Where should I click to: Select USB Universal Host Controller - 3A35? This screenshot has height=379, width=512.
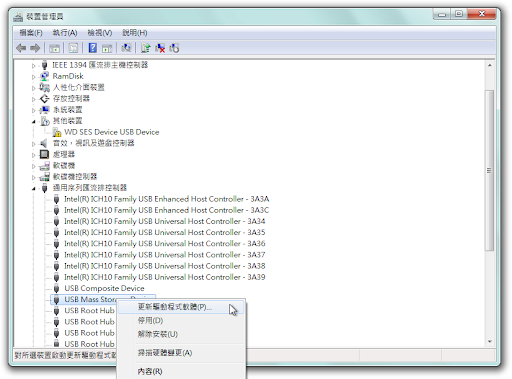click(165, 233)
